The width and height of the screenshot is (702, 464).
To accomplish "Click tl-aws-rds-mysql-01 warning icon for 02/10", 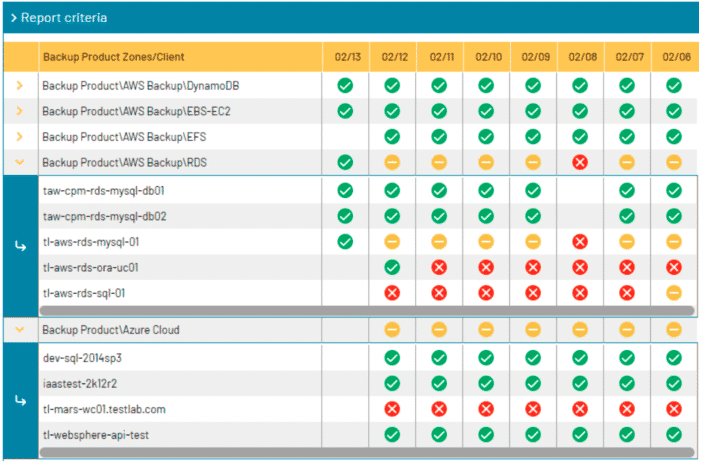I will pos(486,242).
